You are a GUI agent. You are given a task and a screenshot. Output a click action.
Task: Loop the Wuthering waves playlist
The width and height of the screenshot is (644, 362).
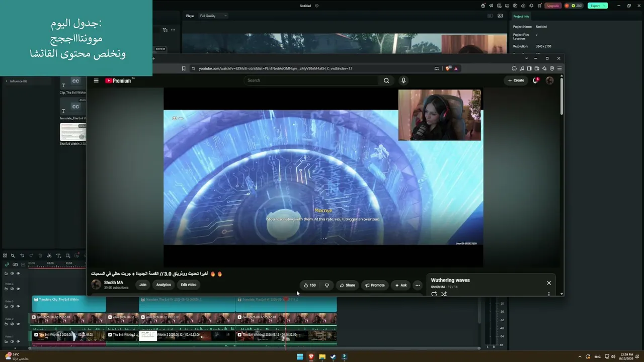pos(434,294)
